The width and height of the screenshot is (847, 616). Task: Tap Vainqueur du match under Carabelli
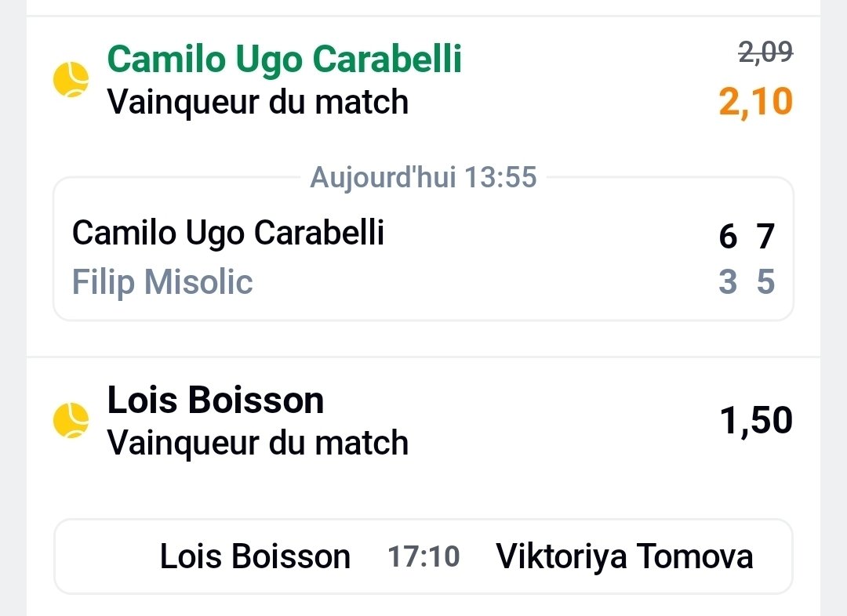pos(257,102)
